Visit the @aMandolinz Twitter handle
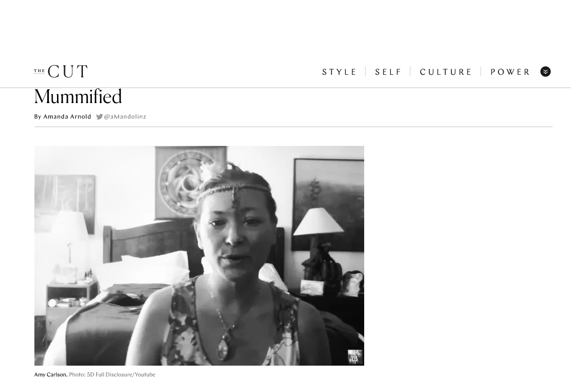Screen dimensions: 571x392 coord(125,117)
